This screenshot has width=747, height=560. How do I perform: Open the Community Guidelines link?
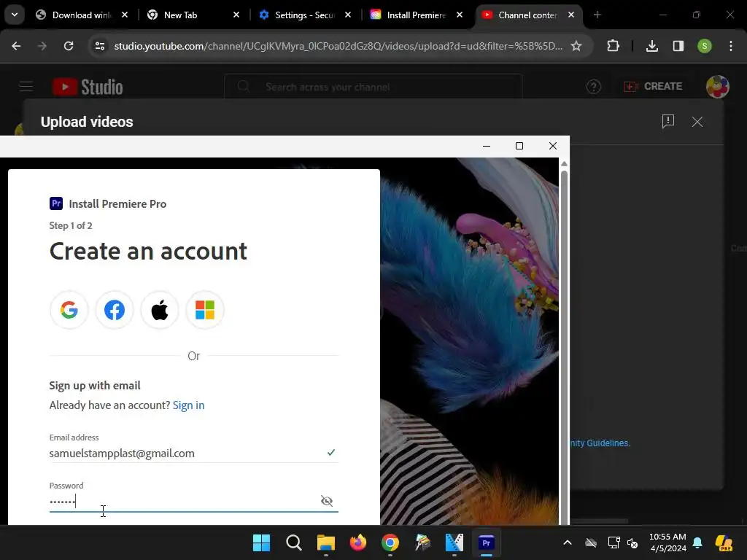point(600,443)
